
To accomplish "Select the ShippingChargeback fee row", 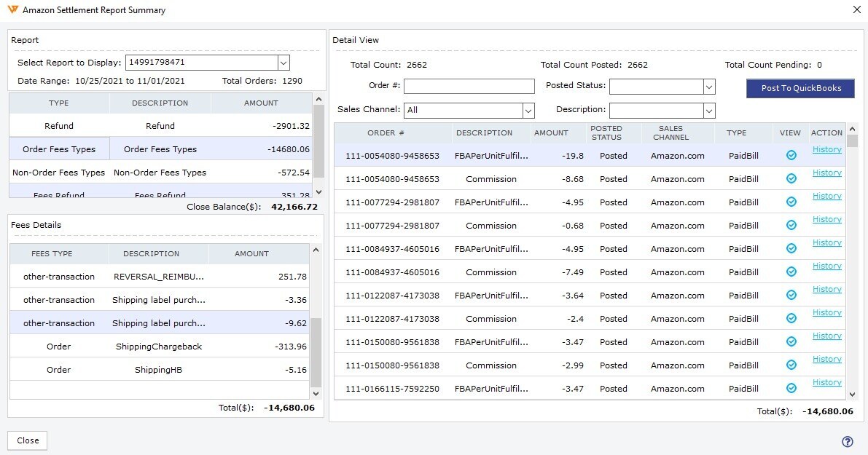I will point(159,347).
